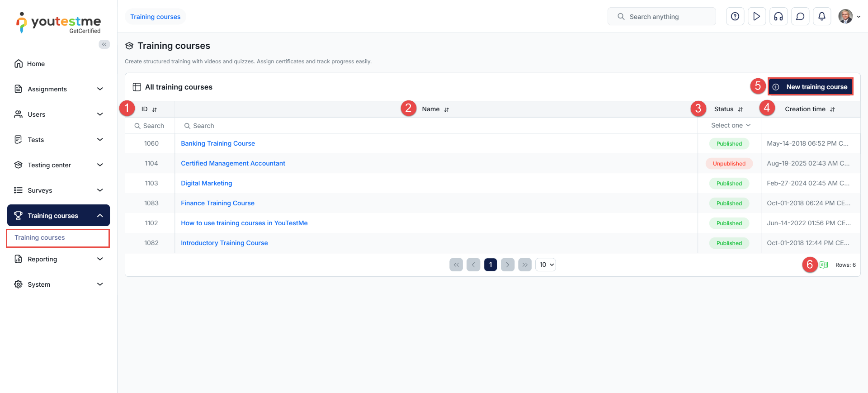Open the profile dropdown arrow
Screen dimensions: 868x393
pos(859,17)
